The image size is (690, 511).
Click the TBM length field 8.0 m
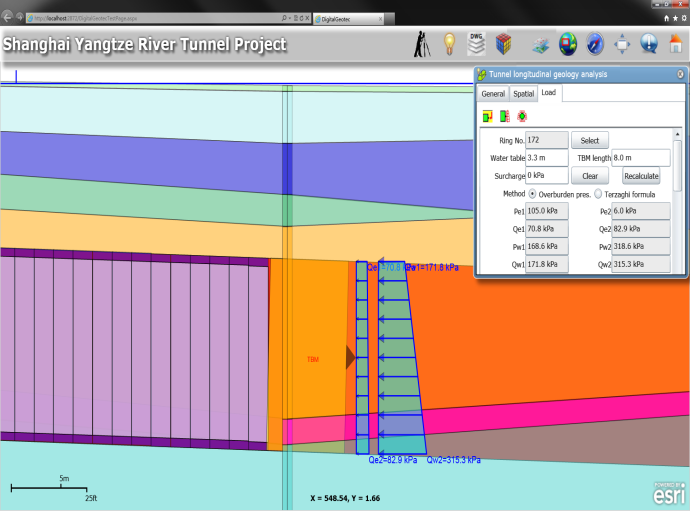click(x=641, y=158)
